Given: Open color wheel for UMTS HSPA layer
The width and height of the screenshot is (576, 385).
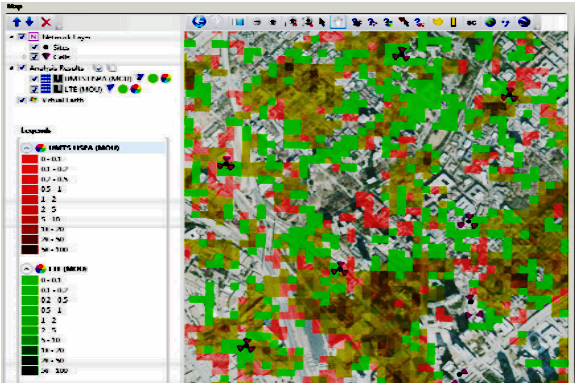Looking at the screenshot, I should coord(166,78).
